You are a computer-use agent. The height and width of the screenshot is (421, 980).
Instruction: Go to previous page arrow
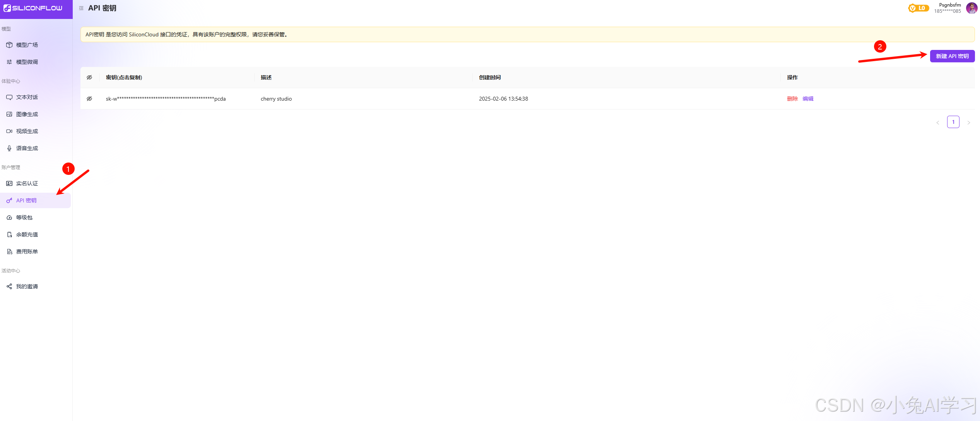click(937, 122)
